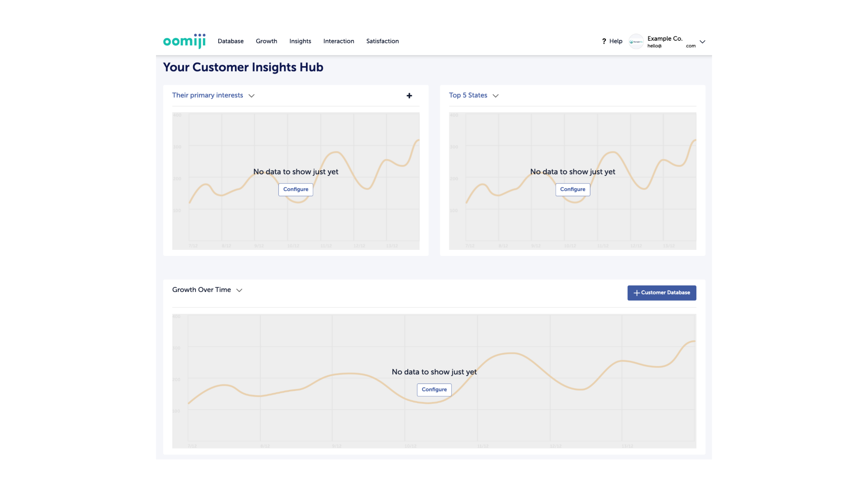This screenshot has height=488, width=868.
Task: Click the Customer Database button
Action: [x=662, y=293]
